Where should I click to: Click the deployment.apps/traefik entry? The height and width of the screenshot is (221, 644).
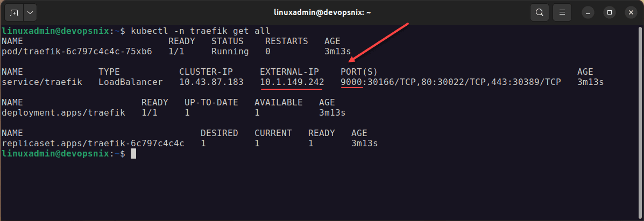pos(63,113)
